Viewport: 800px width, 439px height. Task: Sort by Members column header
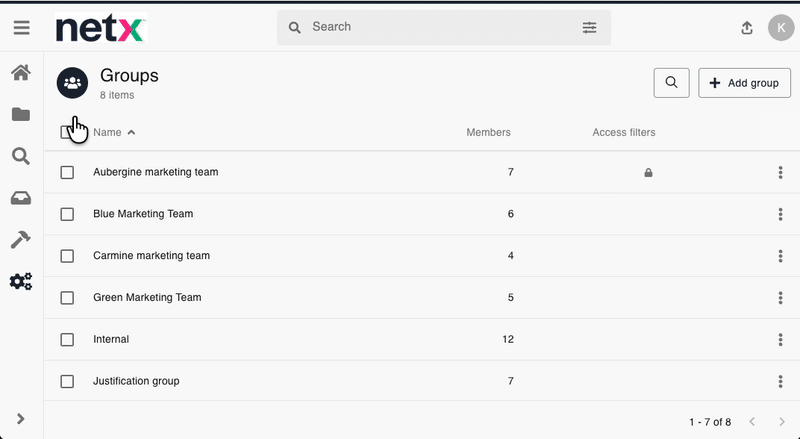[x=488, y=132]
